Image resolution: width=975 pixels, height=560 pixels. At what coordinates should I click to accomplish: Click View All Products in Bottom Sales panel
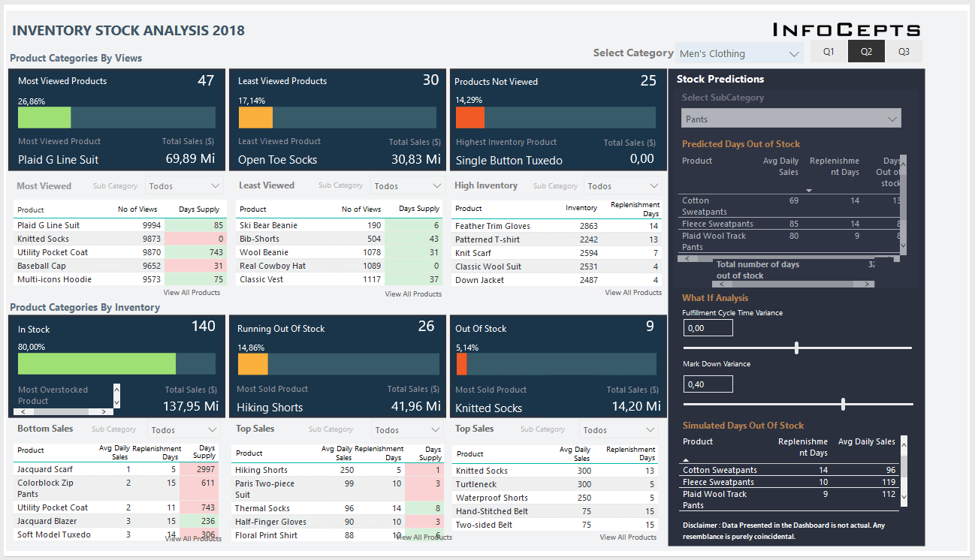tap(193, 538)
